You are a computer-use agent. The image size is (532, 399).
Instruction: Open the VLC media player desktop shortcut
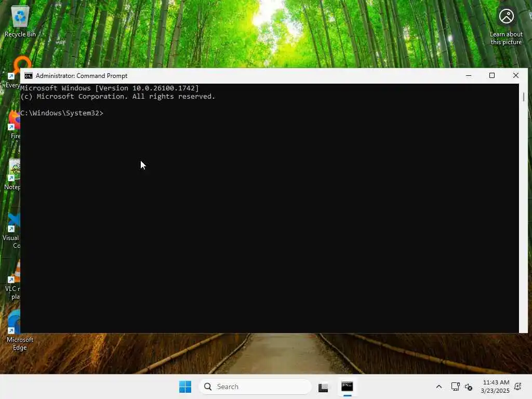click(14, 280)
